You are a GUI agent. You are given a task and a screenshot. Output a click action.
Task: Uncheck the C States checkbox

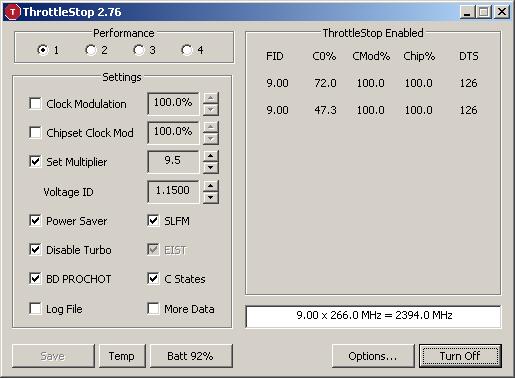[x=153, y=279]
